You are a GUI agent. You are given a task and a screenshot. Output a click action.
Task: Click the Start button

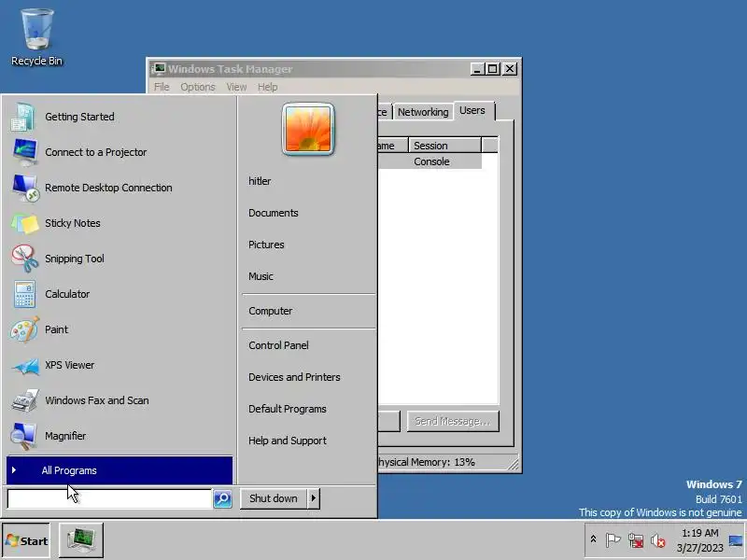point(27,540)
